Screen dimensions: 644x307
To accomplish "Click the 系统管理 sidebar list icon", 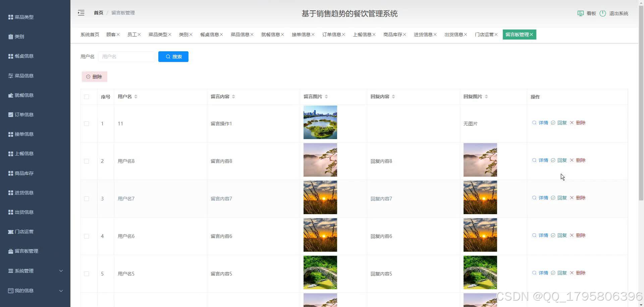I will [11, 271].
